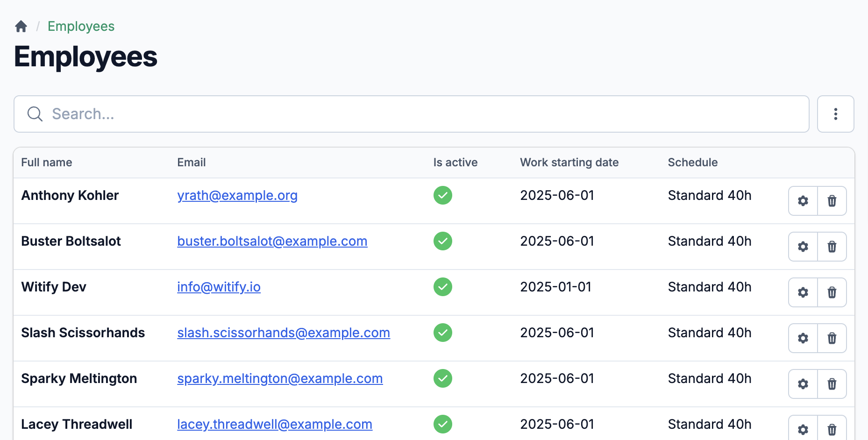Open the three-dot options menu
868x440 pixels.
tap(835, 114)
